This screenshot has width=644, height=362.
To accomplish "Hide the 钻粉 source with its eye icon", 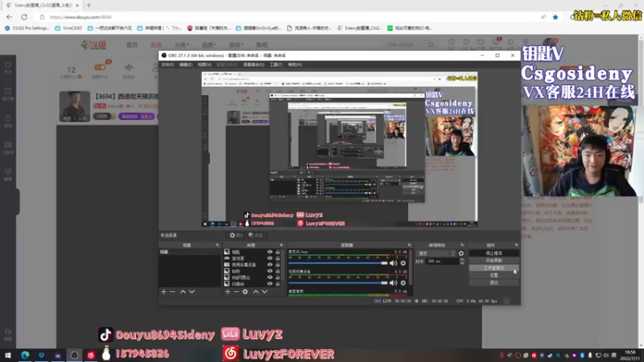I will [x=270, y=271].
